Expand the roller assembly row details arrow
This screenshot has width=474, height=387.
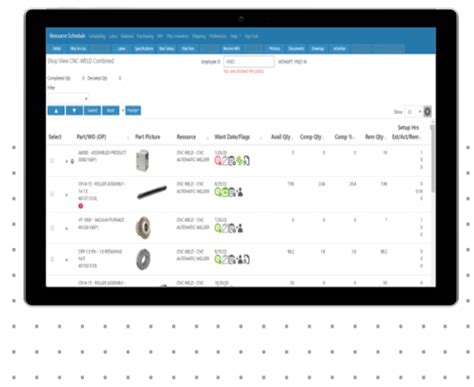coord(66,195)
